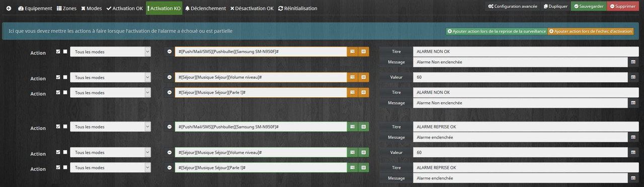Open the Réinitialisation tab

[x=297, y=8]
